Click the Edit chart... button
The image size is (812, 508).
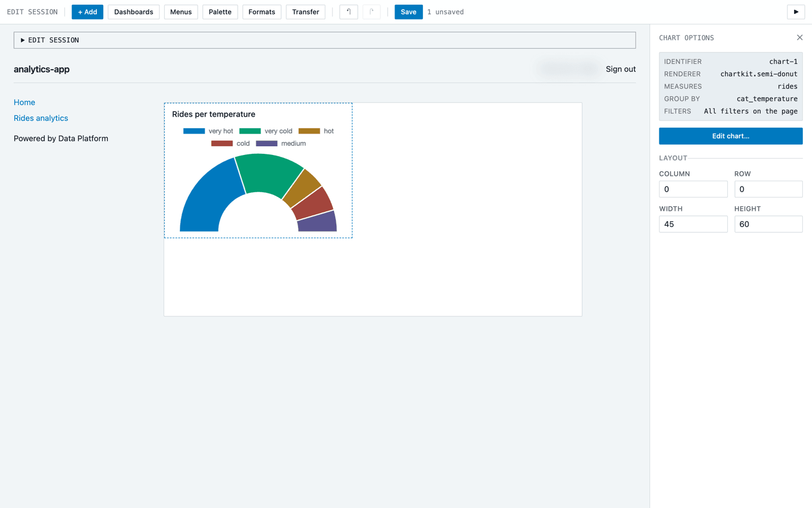pyautogui.click(x=731, y=136)
